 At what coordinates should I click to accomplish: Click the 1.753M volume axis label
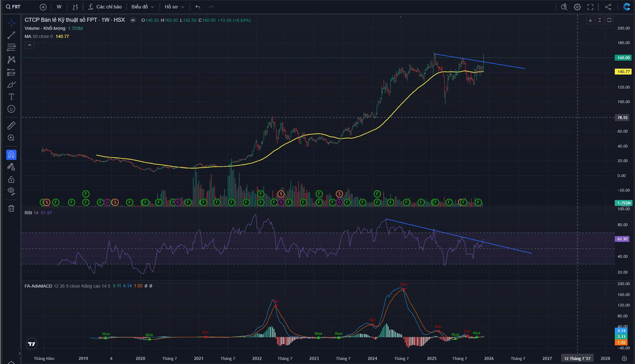(623, 203)
